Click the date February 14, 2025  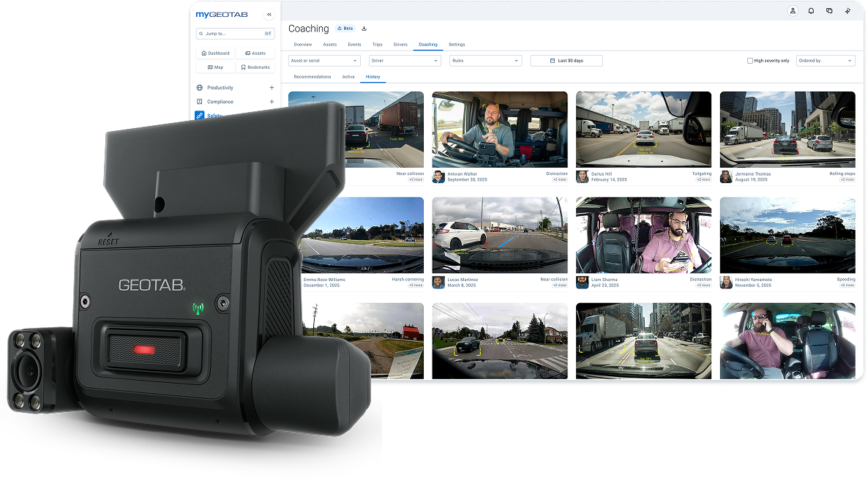[x=609, y=180]
